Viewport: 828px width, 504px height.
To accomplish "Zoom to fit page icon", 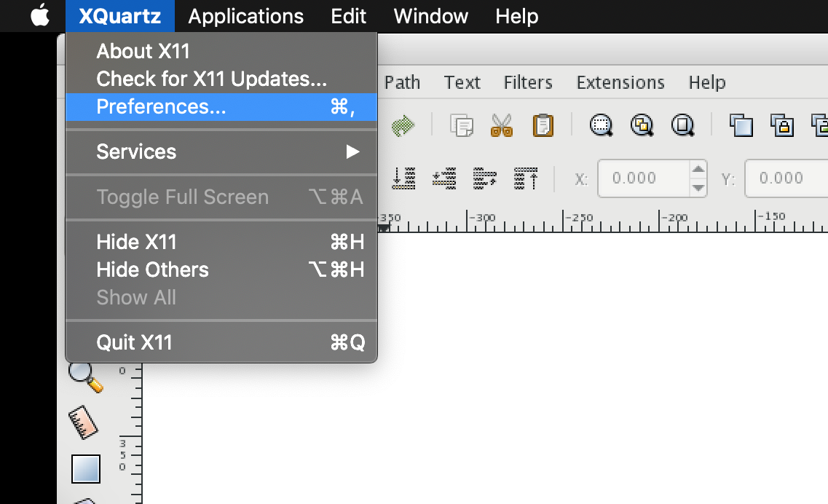I will (x=682, y=125).
